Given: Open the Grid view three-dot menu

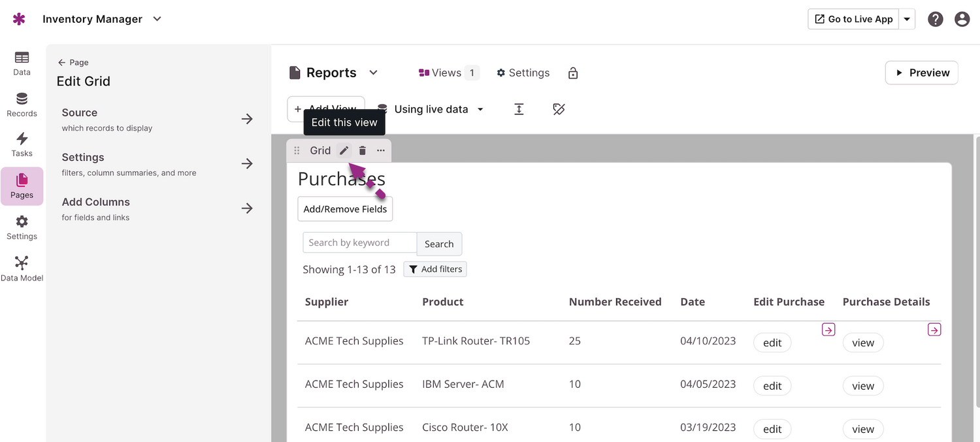Looking at the screenshot, I should click(381, 150).
